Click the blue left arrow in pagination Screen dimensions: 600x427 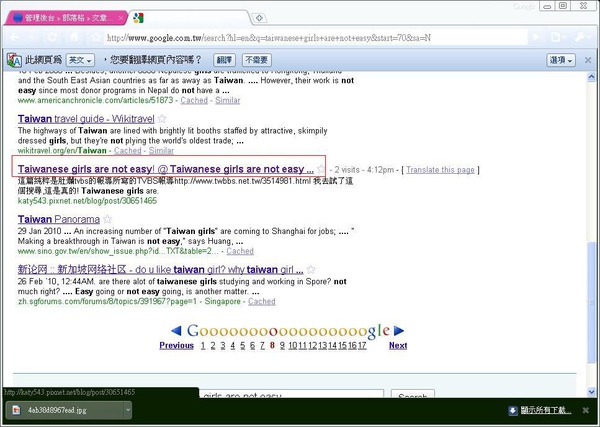coord(176,331)
